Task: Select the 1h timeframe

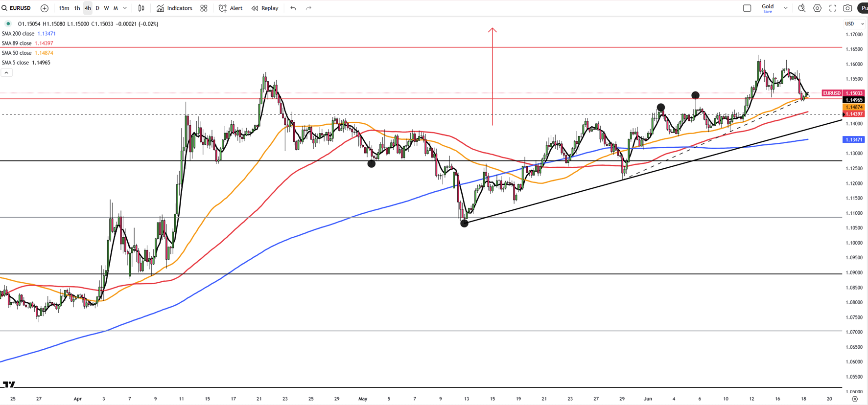Action: coord(77,8)
